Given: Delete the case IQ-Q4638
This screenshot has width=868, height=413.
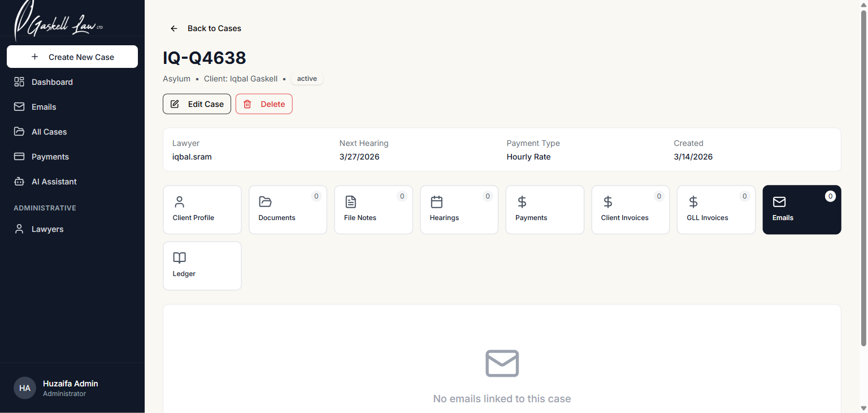Looking at the screenshot, I should point(264,104).
